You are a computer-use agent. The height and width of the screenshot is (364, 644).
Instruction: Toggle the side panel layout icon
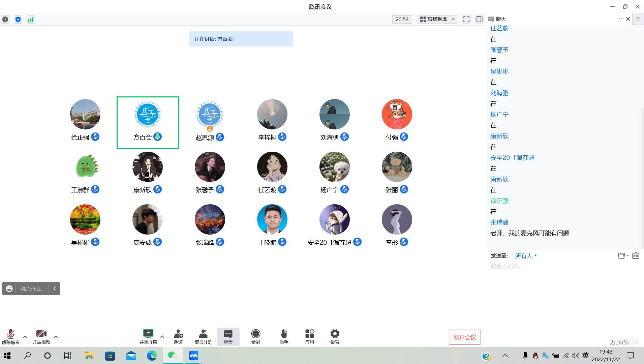click(x=479, y=19)
